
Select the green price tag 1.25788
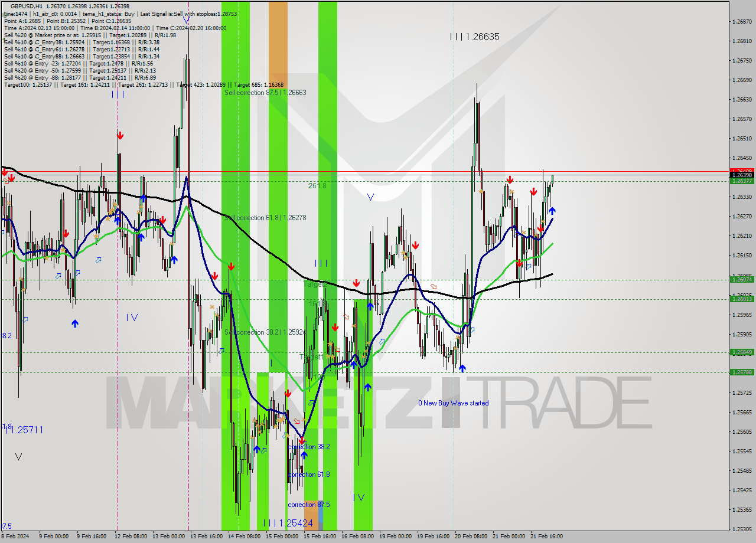click(742, 372)
